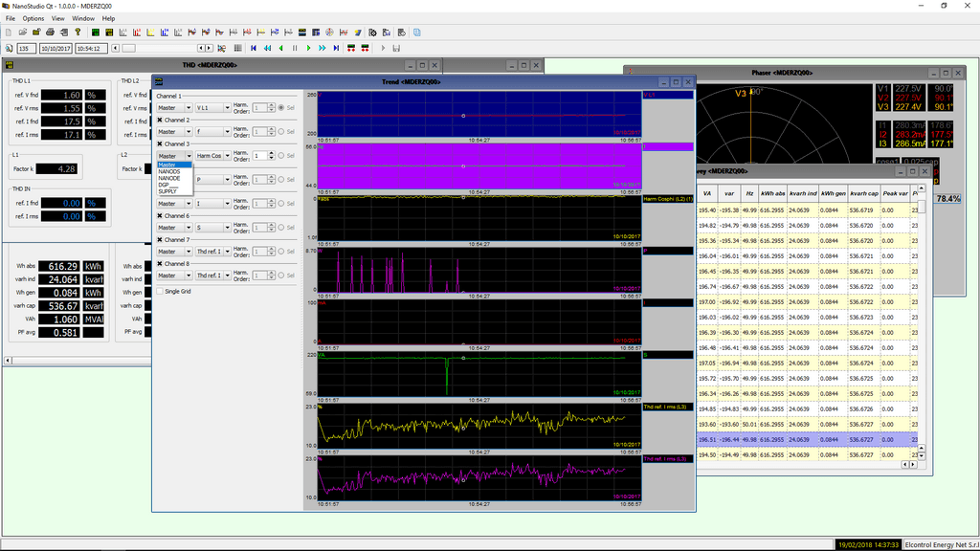980x551 pixels.
Task: Select the Channel 3 Sel radio button
Action: [280, 156]
